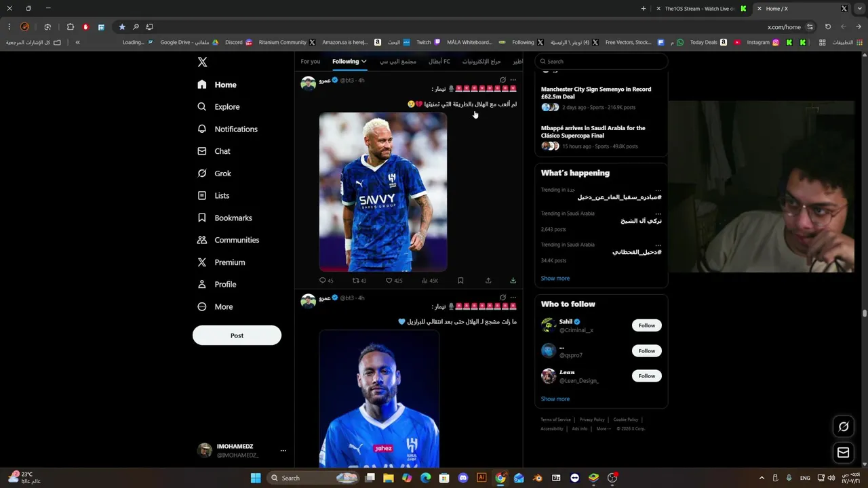
Task: Switch to The1OS Stream browser tab
Action: [x=700, y=9]
